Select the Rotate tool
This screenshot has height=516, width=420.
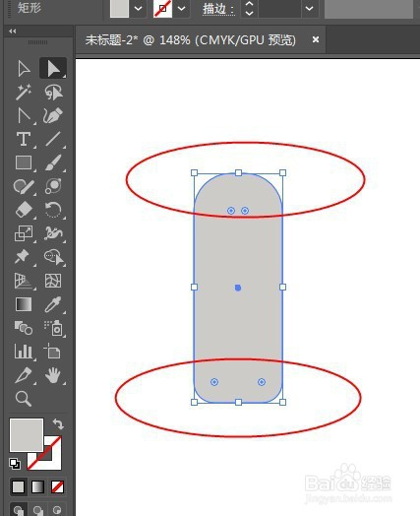(53, 210)
